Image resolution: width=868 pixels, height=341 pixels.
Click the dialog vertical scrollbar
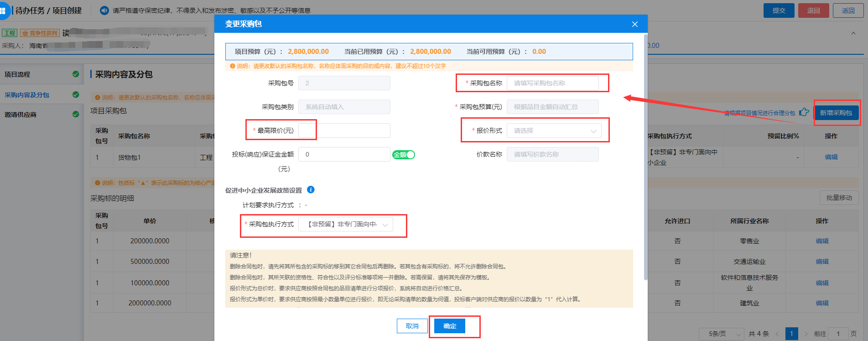pyautogui.click(x=645, y=157)
